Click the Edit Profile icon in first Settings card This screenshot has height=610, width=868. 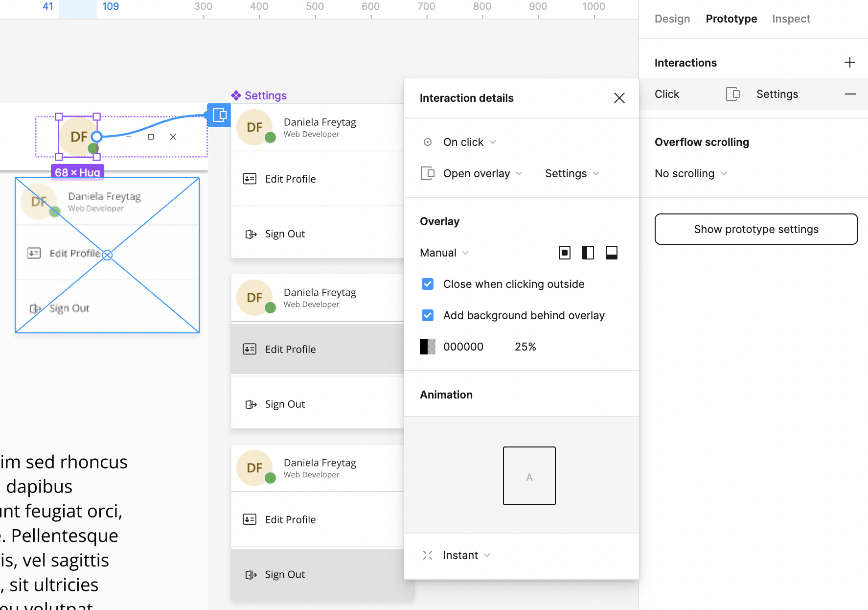tap(250, 179)
